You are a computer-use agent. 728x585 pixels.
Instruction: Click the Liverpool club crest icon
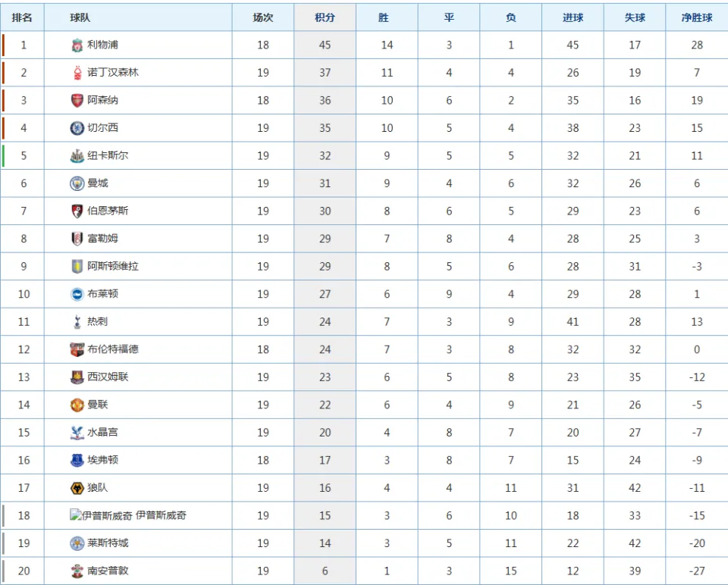coord(77,45)
